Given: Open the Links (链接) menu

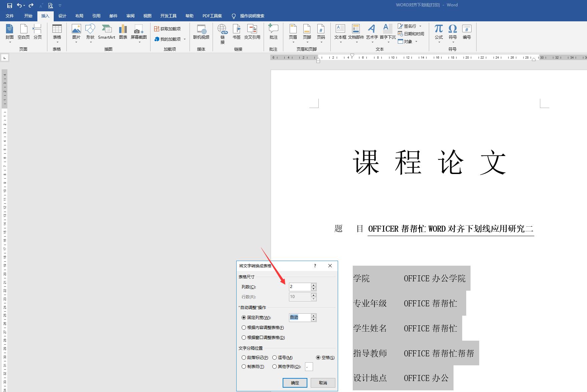Looking at the screenshot, I should [223, 34].
